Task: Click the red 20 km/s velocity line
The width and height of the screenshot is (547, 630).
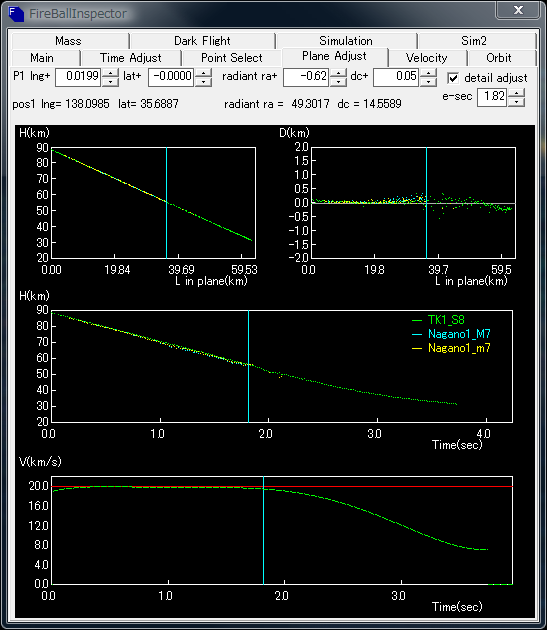Action: [282, 487]
